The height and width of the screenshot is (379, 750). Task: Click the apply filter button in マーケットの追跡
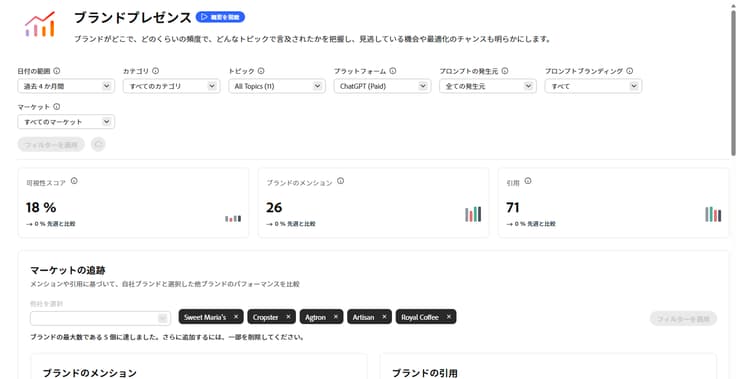683,318
